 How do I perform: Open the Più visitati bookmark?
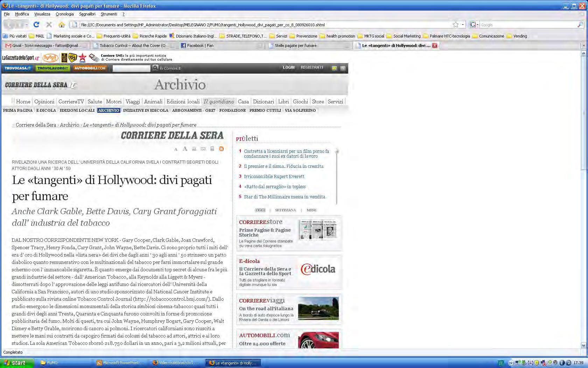click(15, 36)
